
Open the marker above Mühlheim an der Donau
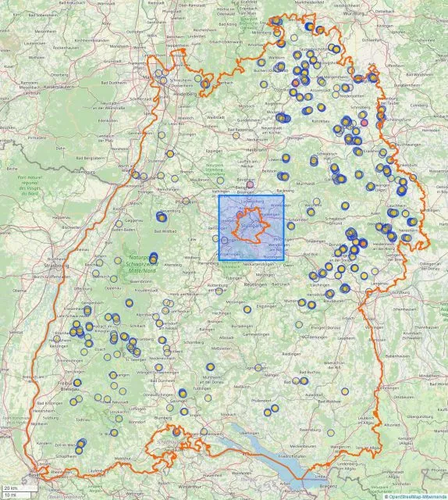pyautogui.click(x=210, y=367)
